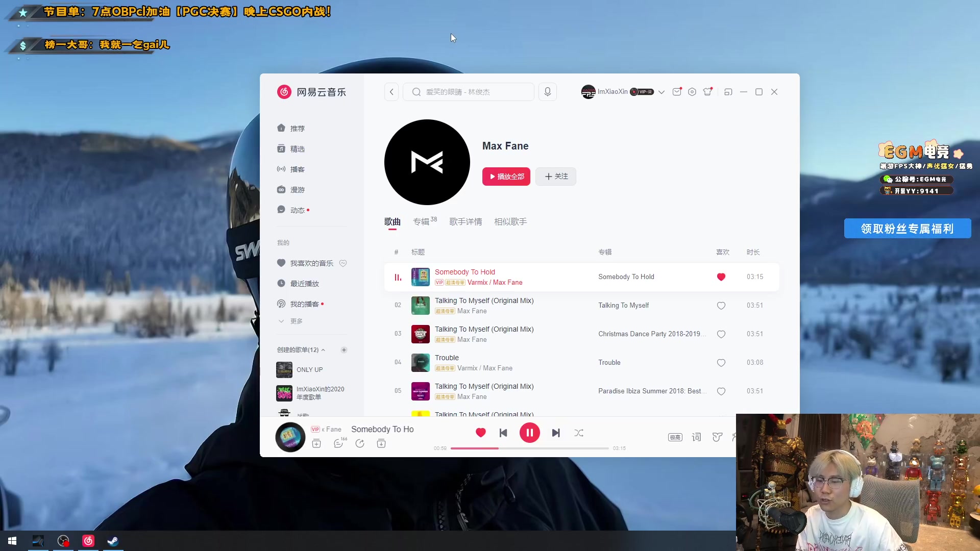Expand account dropdown arrow near ImXiaoXin
980x551 pixels.
pos(661,92)
